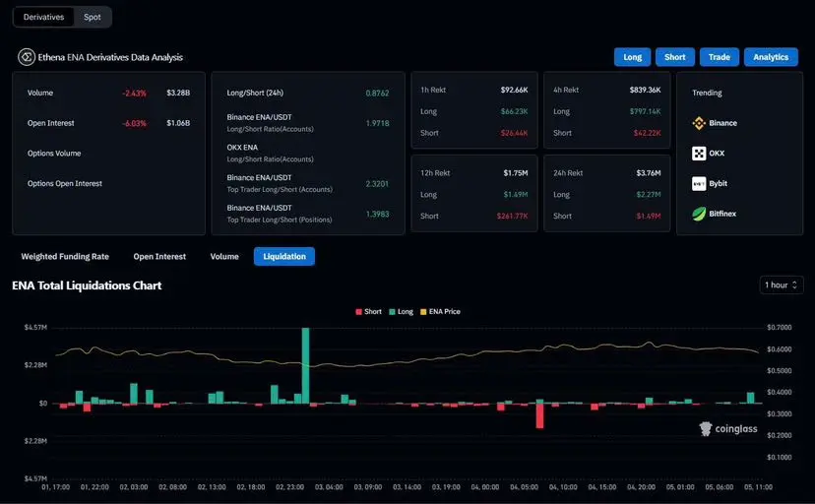Click the Top Trader accounts ratio 2.3201
The image size is (815, 504).
(377, 184)
